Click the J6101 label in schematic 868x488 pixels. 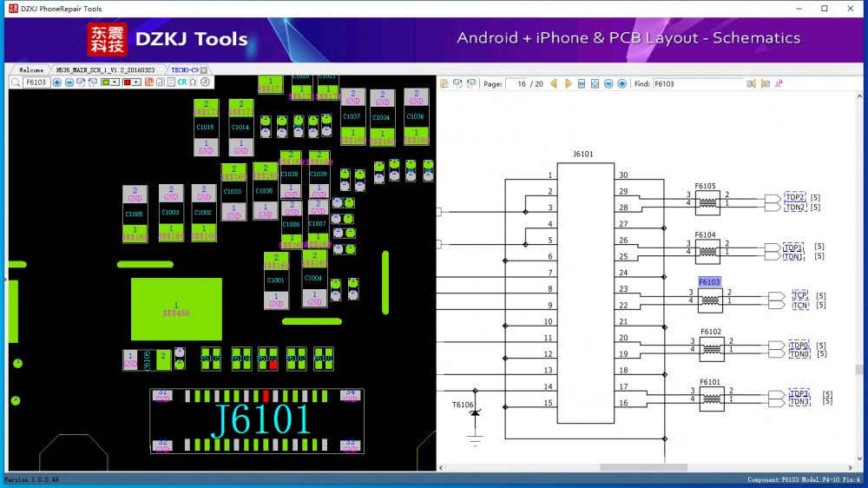(x=582, y=154)
